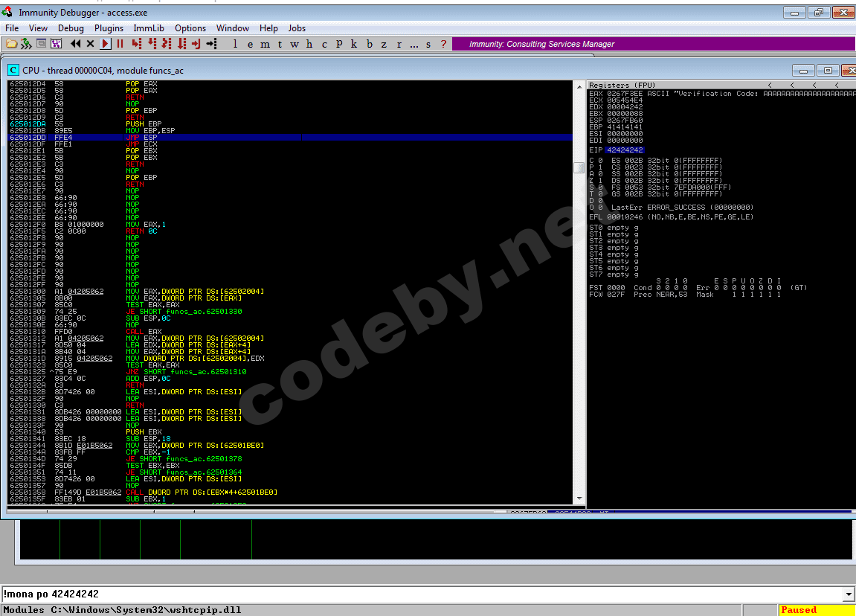Select the EIP value 42424242
The width and height of the screenshot is (856, 616).
click(625, 150)
